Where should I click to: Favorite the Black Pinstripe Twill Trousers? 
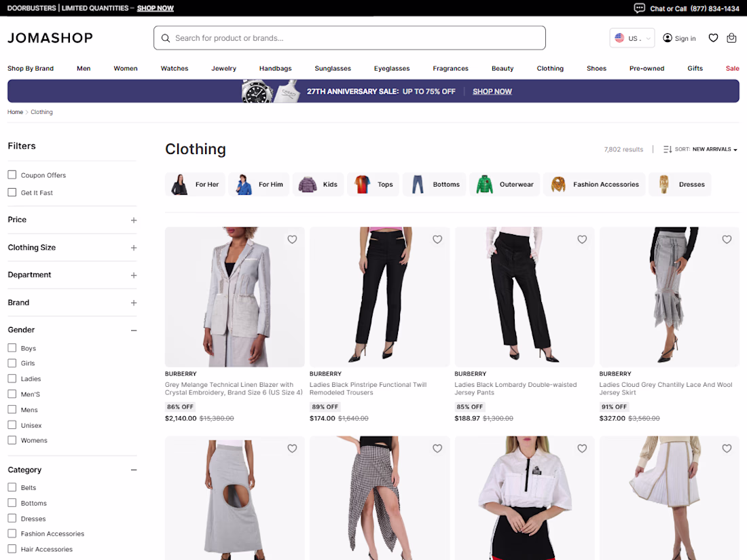coord(437,240)
